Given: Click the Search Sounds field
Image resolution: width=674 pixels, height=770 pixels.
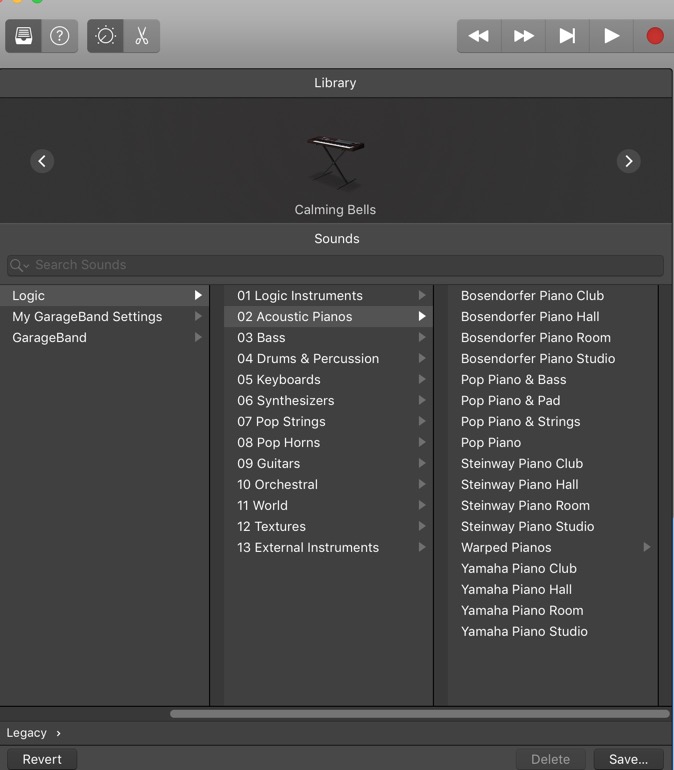Looking at the screenshot, I should click(335, 265).
